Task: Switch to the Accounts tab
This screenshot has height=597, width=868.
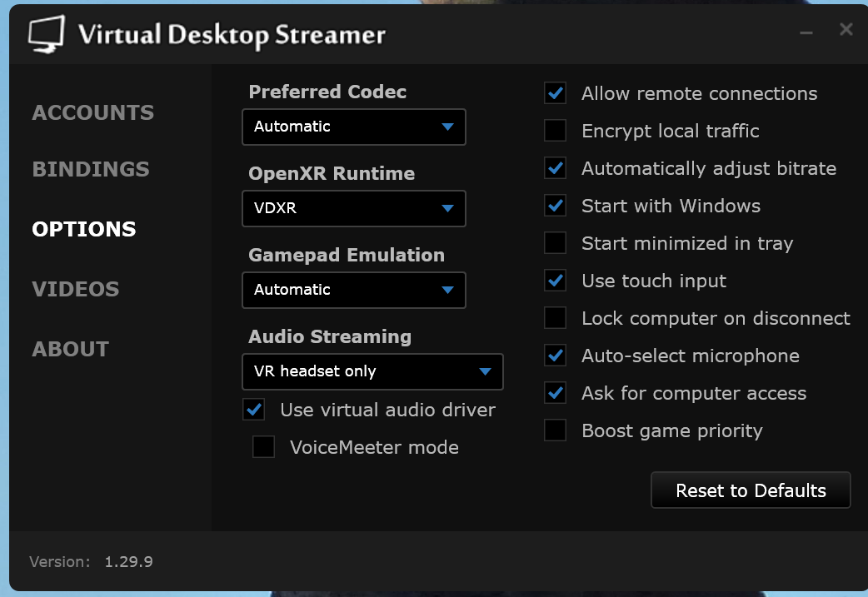Action: pos(93,112)
